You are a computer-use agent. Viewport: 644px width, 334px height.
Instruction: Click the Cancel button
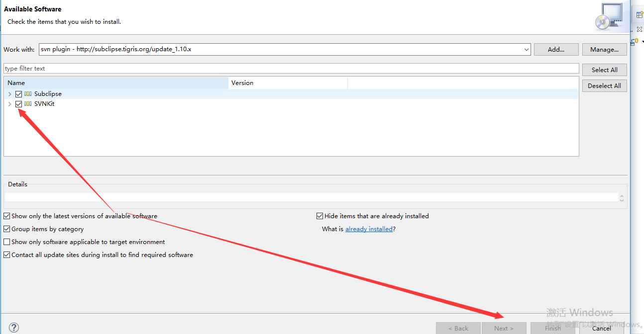click(x=601, y=328)
